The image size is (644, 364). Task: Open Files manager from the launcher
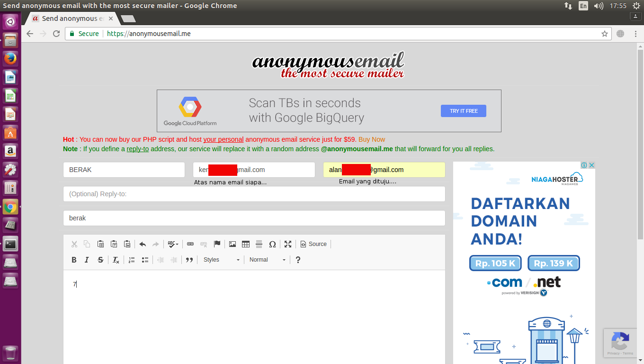tap(10, 40)
